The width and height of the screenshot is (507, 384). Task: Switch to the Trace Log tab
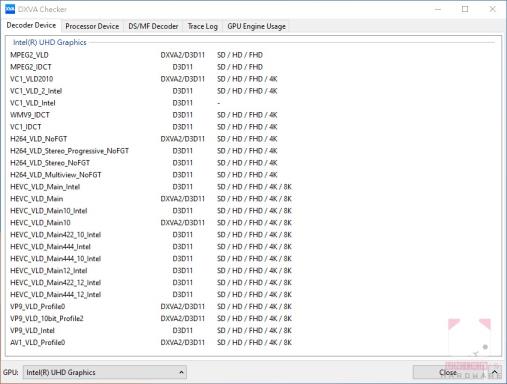pyautogui.click(x=202, y=26)
